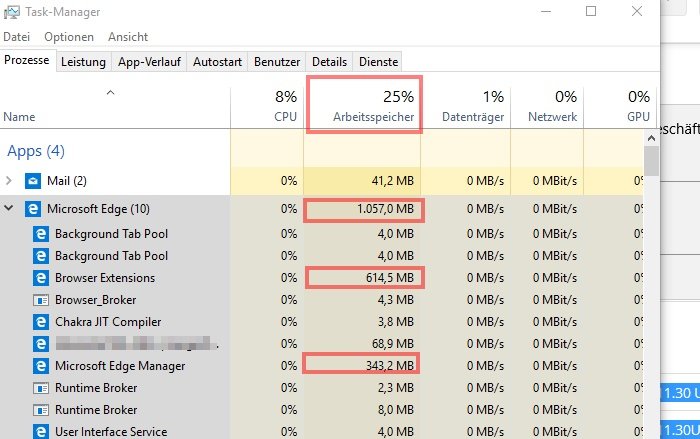Select the Microsoft Edge (10) row

(321, 209)
